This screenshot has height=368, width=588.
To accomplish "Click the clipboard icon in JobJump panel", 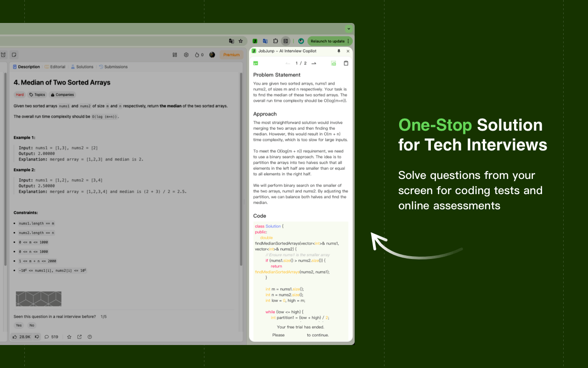I will point(346,63).
